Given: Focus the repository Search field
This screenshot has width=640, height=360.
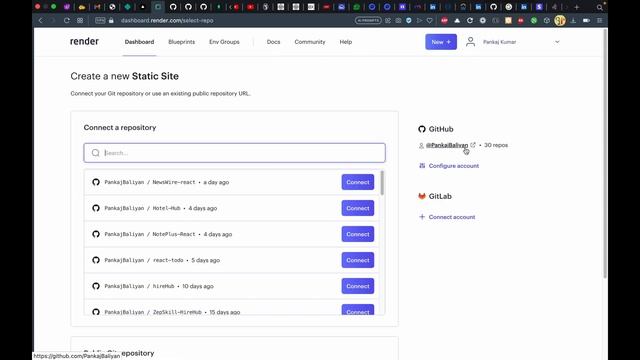Looking at the screenshot, I should tap(234, 153).
